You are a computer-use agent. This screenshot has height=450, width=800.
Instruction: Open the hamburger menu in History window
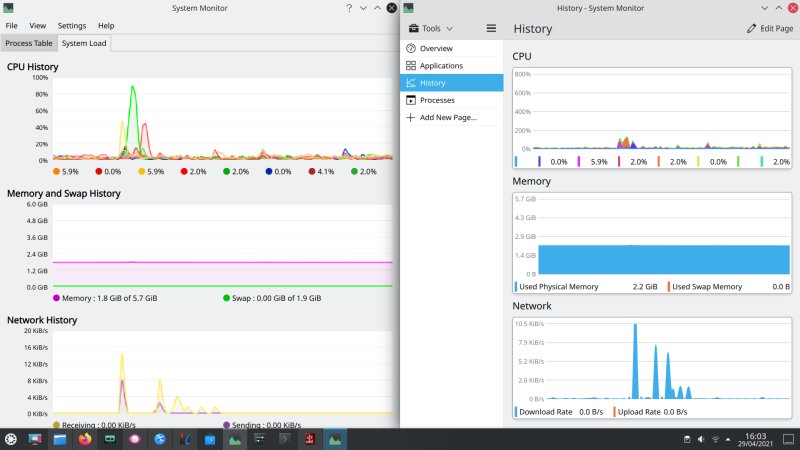(491, 29)
